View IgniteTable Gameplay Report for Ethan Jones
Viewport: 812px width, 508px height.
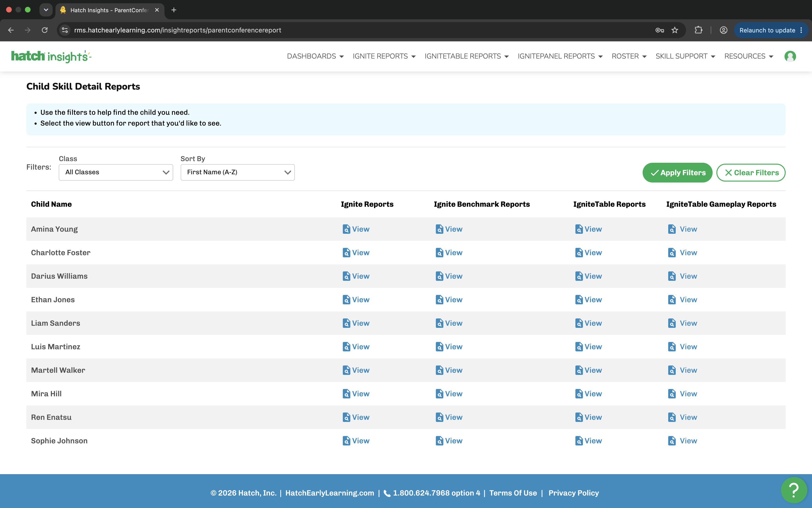tap(683, 300)
